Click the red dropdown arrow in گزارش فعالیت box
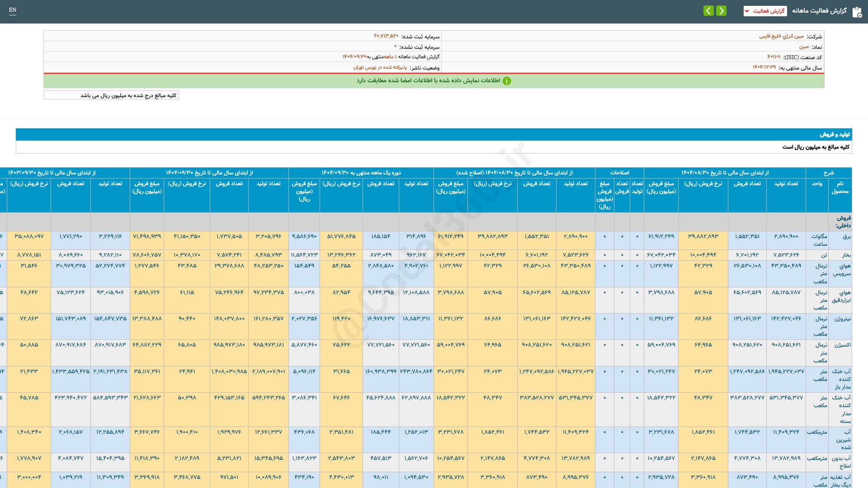Viewport: 868px width, 488px height. click(x=747, y=11)
